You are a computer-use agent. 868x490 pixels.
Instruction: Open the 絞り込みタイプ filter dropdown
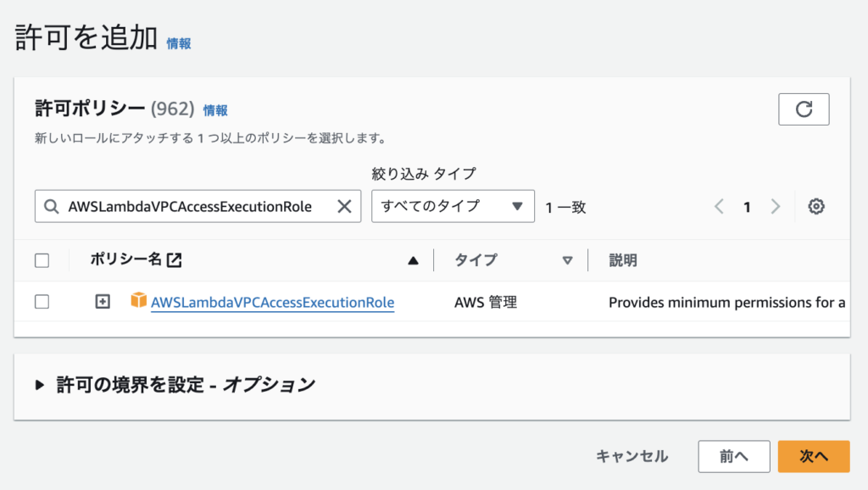pyautogui.click(x=453, y=206)
